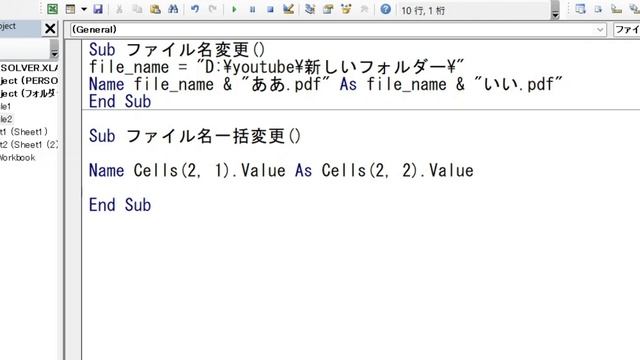This screenshot has width=640, height=360.
Task: Undo the last edit
Action: (195, 9)
